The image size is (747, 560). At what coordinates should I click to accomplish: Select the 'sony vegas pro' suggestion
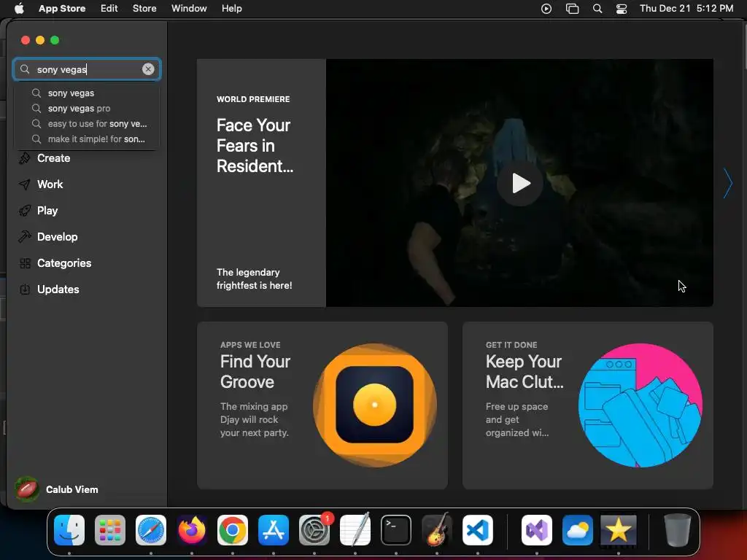[87, 108]
